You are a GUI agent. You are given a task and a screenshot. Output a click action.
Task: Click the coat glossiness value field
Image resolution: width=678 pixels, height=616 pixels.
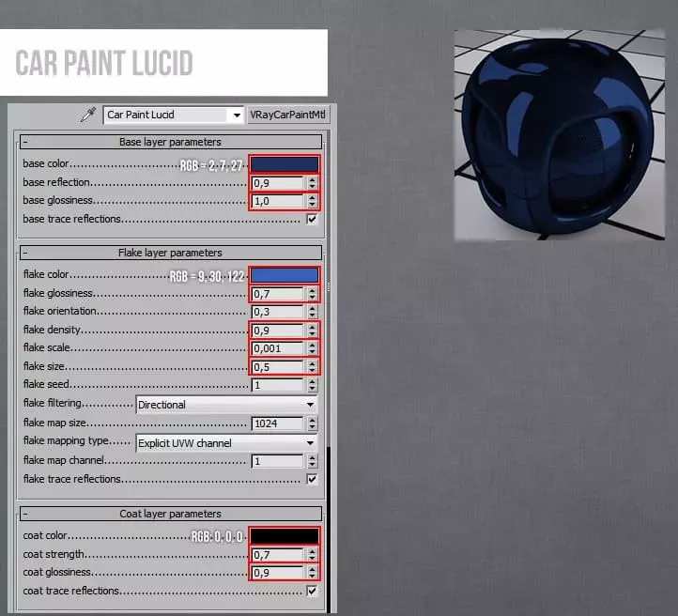point(278,573)
